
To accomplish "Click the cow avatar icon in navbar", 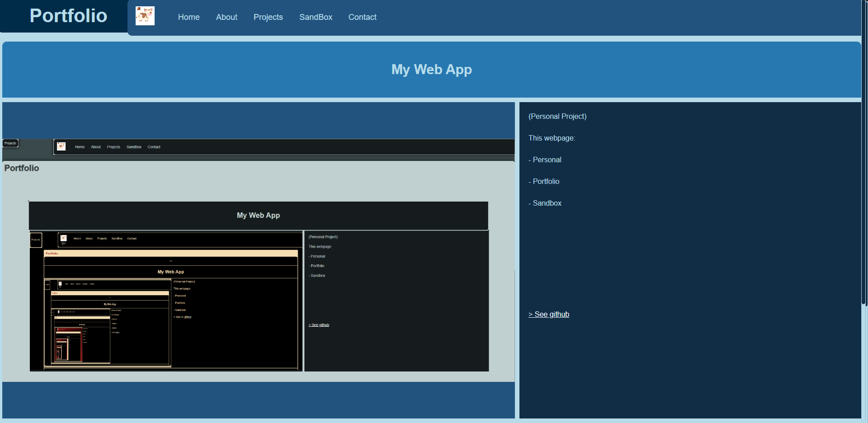I will [145, 16].
